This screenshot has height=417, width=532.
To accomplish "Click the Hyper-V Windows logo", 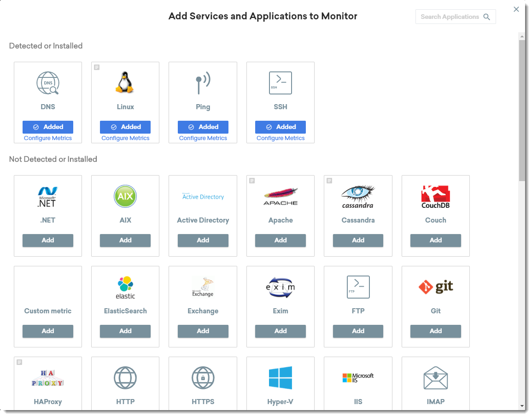I will click(280, 378).
